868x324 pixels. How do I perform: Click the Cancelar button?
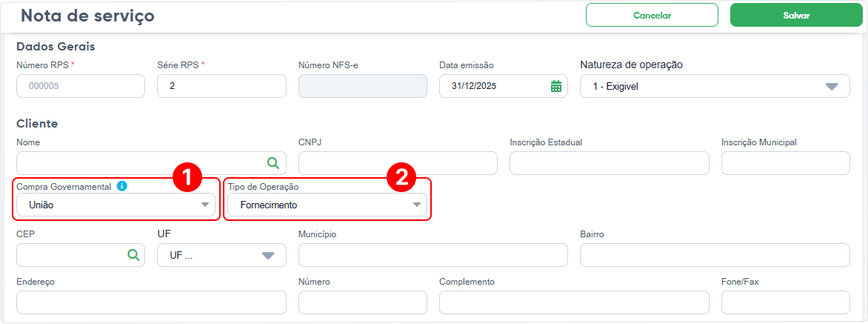point(652,16)
